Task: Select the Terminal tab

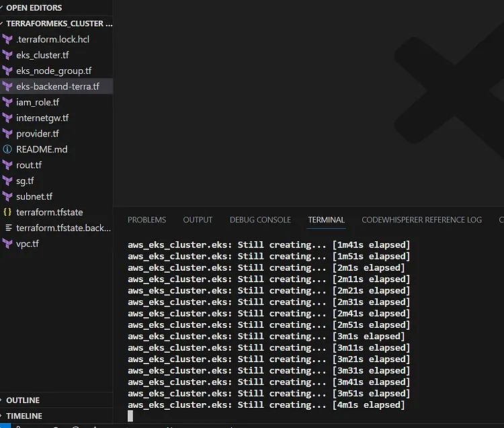Action: 326,220
